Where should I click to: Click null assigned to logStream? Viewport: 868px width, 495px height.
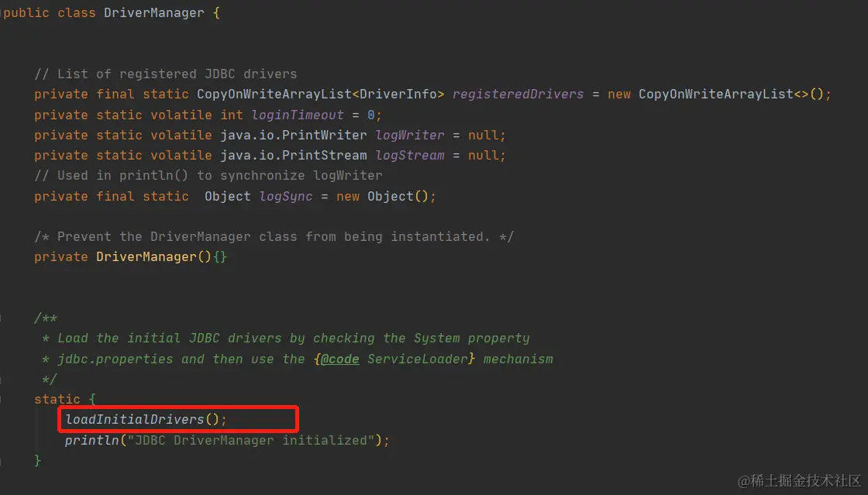(484, 156)
